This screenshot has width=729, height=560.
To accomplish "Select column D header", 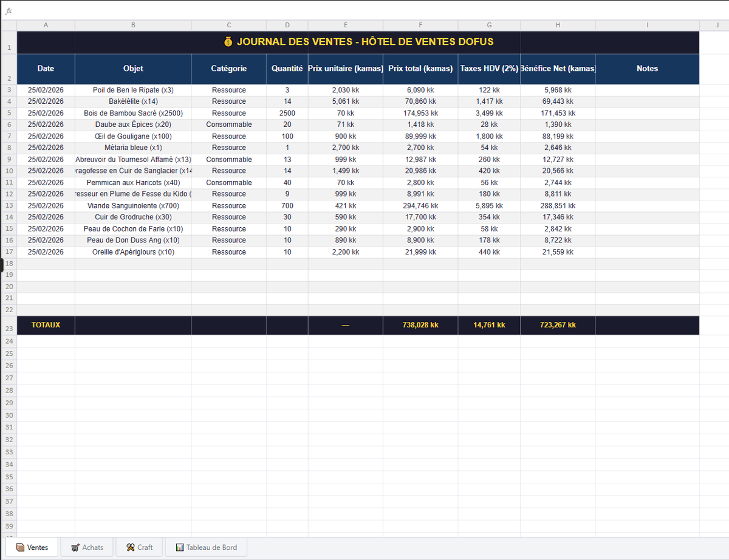I will pos(287,25).
